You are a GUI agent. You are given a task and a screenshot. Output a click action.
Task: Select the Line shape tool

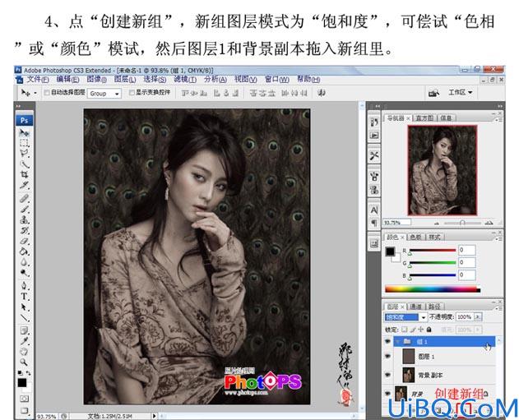point(24,317)
